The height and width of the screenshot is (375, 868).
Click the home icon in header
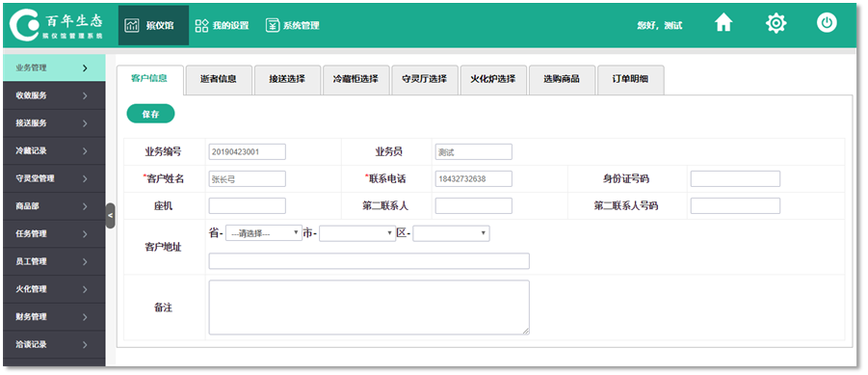[723, 23]
